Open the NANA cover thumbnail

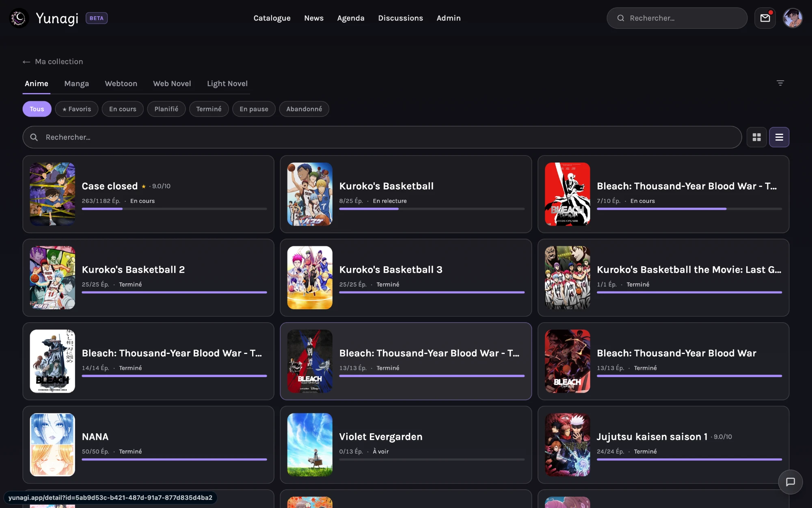pyautogui.click(x=52, y=445)
